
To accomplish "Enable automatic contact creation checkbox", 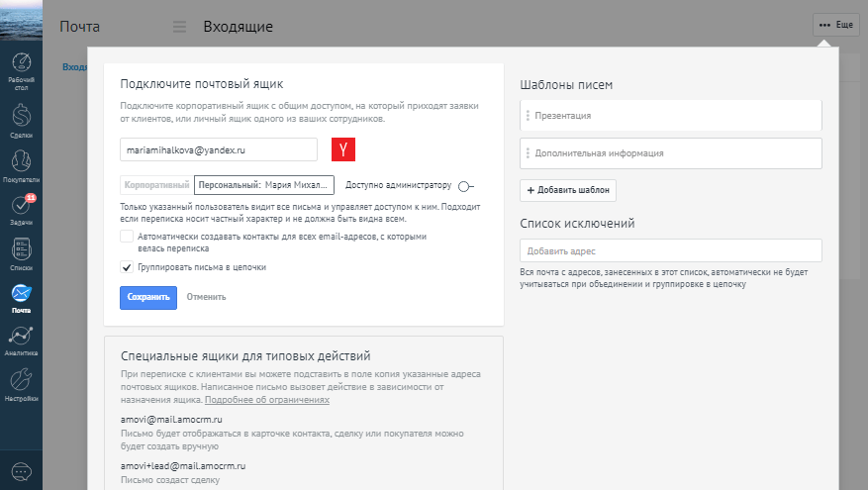I will [127, 237].
